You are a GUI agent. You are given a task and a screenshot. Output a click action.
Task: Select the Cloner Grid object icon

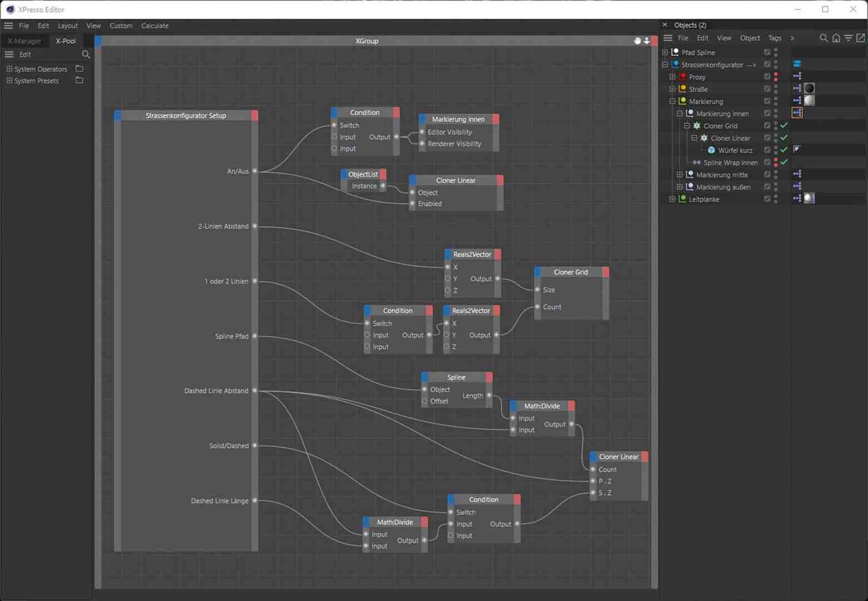[697, 126]
